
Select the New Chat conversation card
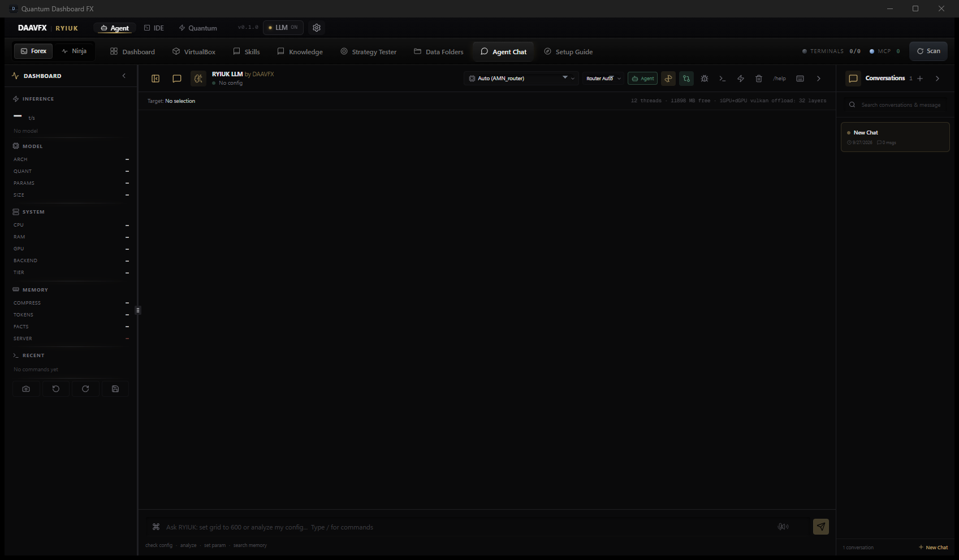(x=895, y=137)
